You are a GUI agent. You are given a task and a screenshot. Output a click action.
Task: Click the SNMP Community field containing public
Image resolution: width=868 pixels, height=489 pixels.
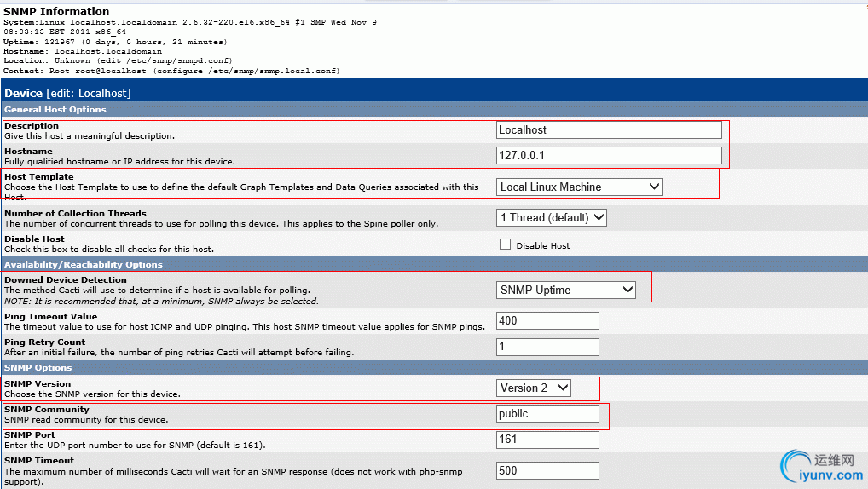[x=547, y=414]
